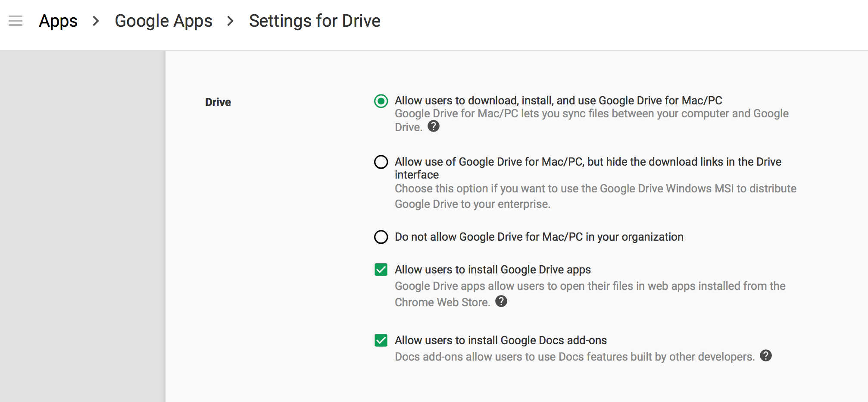Click the Drive section label
The height and width of the screenshot is (402, 868).
tap(218, 102)
